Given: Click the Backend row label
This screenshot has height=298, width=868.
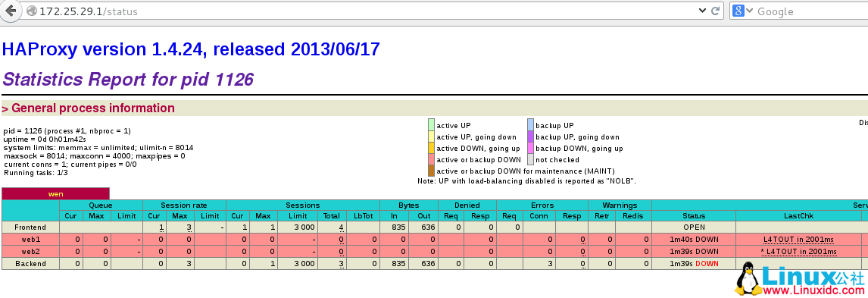Looking at the screenshot, I should point(30,264).
